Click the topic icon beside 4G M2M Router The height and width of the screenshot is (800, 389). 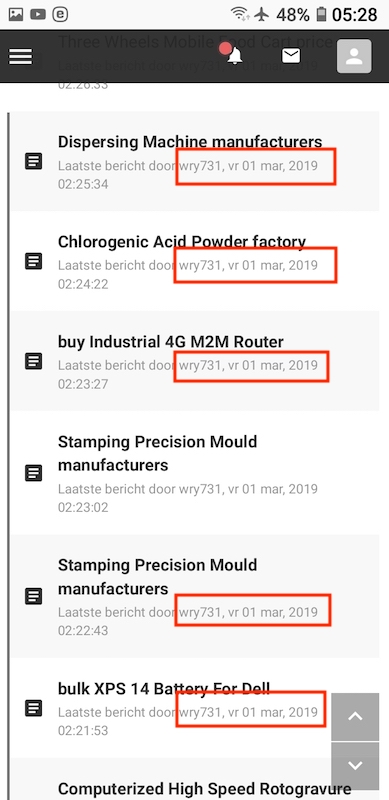(34, 361)
